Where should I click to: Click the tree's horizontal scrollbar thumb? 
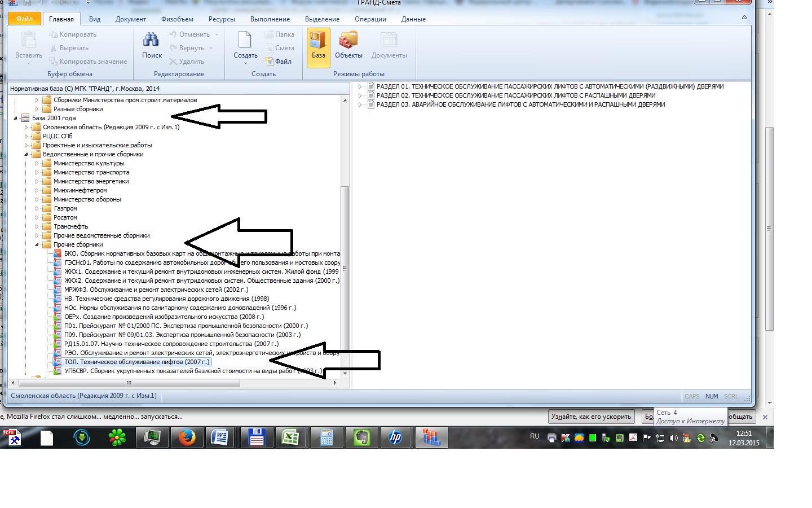(129, 383)
